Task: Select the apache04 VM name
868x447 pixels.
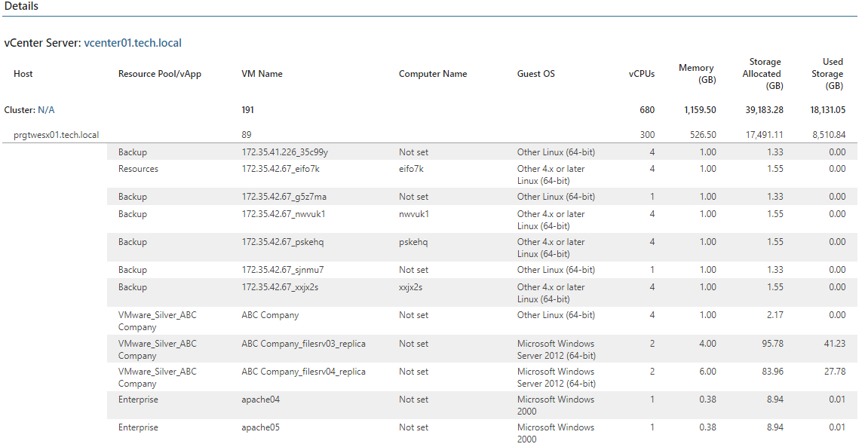Action: click(x=261, y=400)
